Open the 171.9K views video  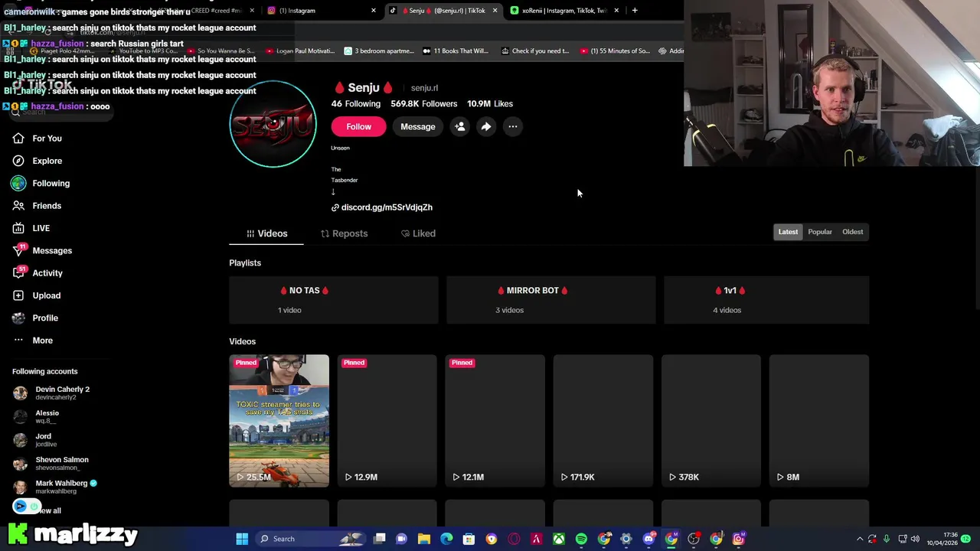603,420
